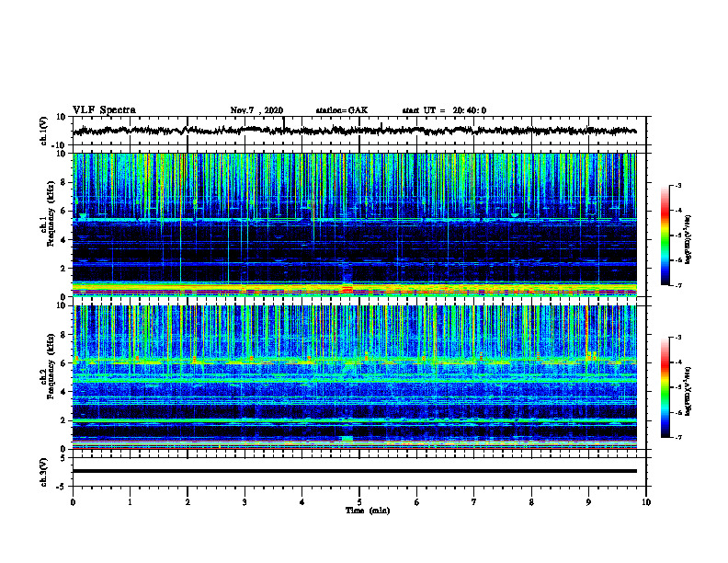Screen dimensions: 728x563
Task: Click the rotated log(PSD) title of the upper color bar
Action: pyautogui.click(x=688, y=240)
